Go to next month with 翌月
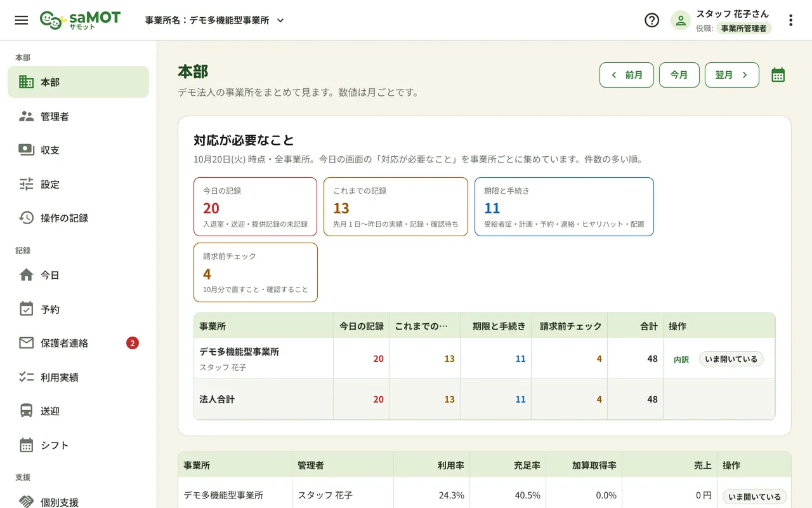The width and height of the screenshot is (812, 508). coord(732,75)
